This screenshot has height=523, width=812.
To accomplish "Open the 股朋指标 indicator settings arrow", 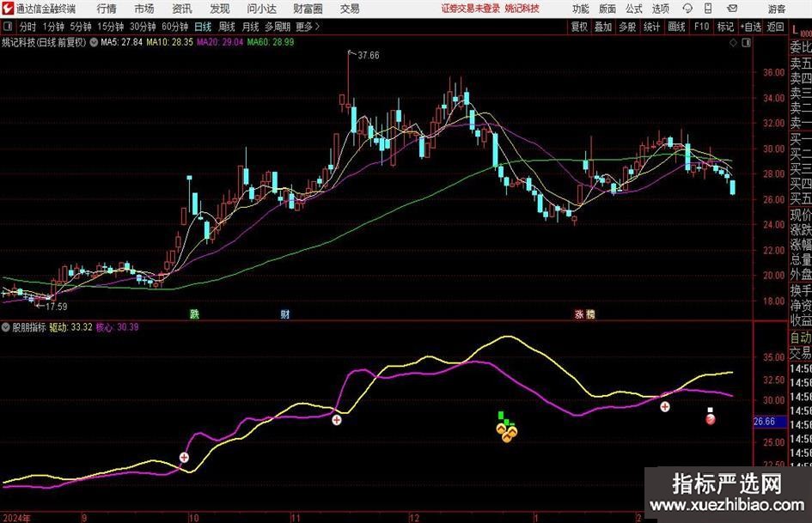I will pyautogui.click(x=6, y=327).
